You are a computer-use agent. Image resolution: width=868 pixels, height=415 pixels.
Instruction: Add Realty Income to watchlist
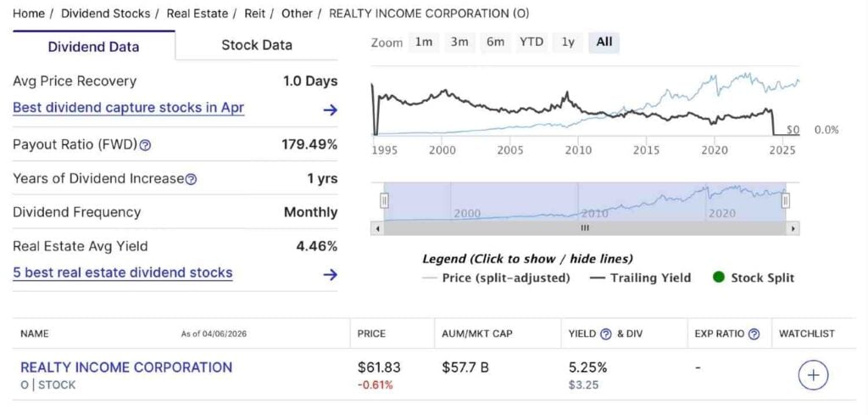pos(813,375)
